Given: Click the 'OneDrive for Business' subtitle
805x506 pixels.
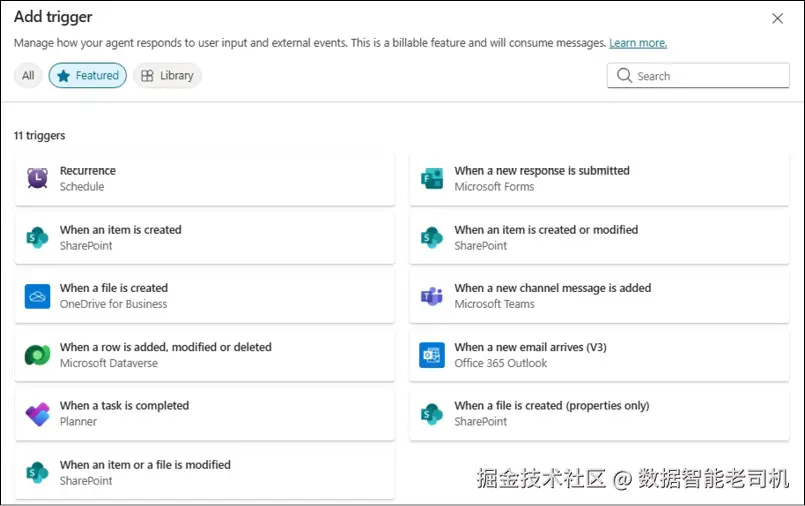Looking at the screenshot, I should tap(113, 304).
